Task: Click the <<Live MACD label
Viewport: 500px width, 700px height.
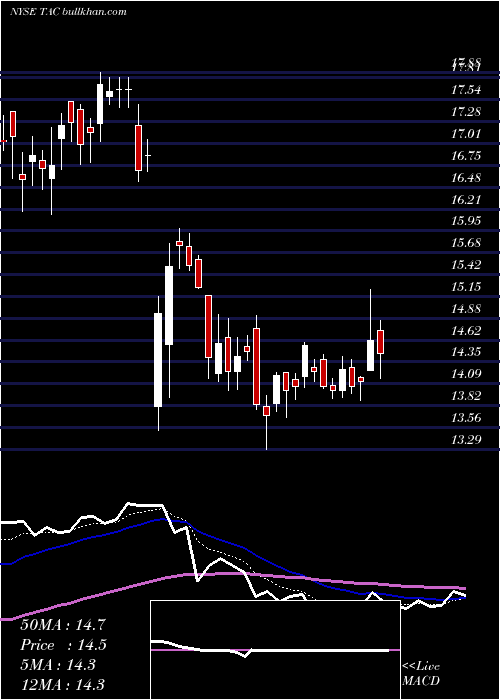Action: click(421, 674)
